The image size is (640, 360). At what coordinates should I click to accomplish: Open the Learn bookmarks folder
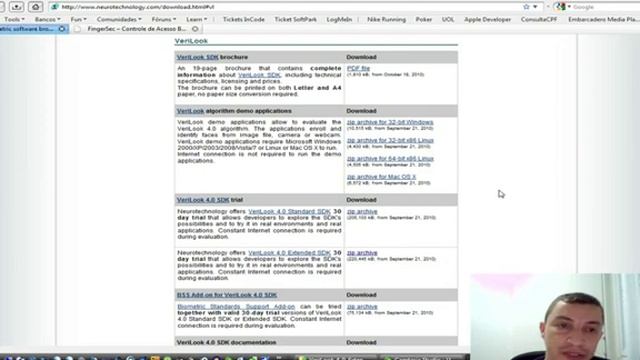(x=196, y=19)
